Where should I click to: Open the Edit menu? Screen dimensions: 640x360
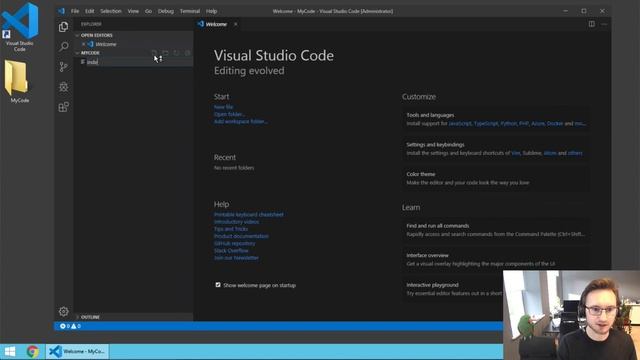(90, 11)
